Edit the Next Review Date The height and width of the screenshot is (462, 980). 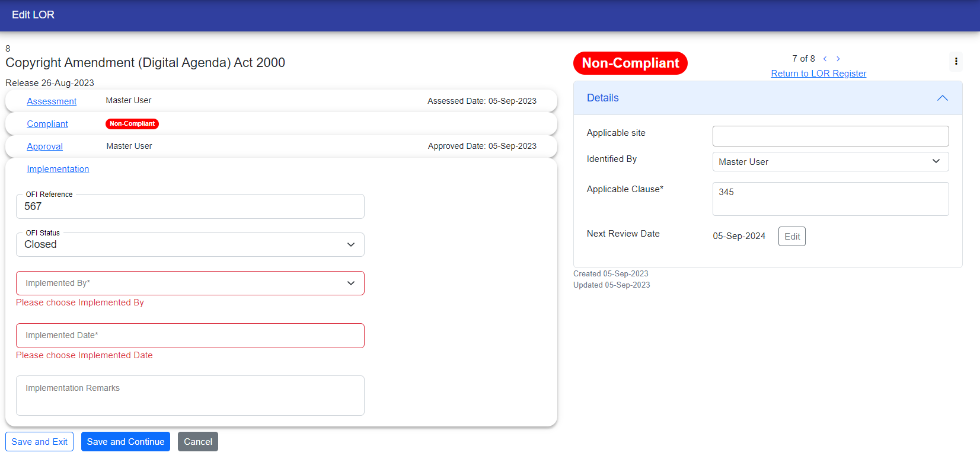pos(791,237)
